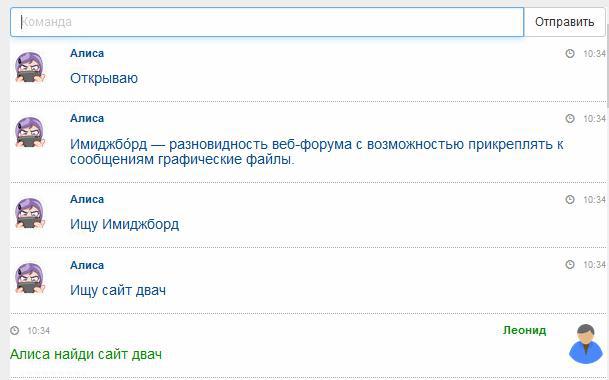Click the Ищу сайт двач message text

[118, 290]
